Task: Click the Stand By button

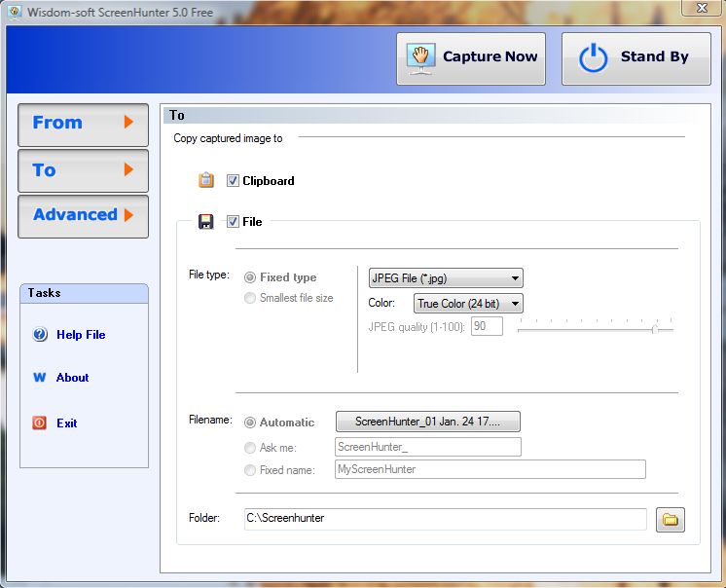Action: (636, 58)
